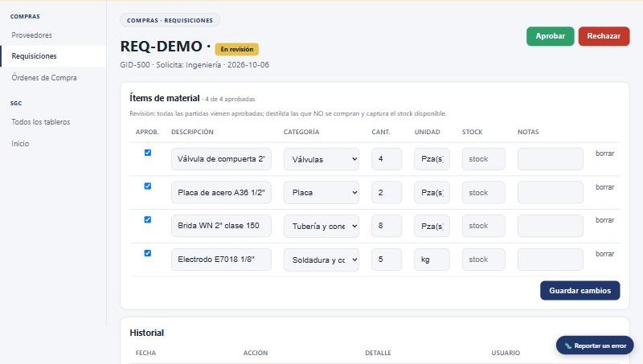
Task: Open Todos los tableros
Action: click(x=41, y=122)
